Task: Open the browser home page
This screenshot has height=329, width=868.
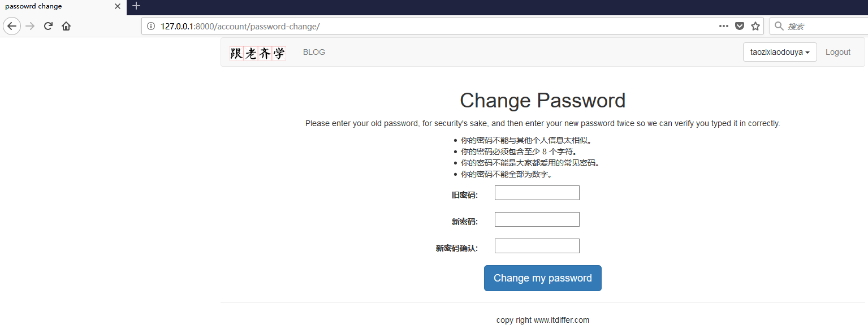Action: tap(66, 26)
